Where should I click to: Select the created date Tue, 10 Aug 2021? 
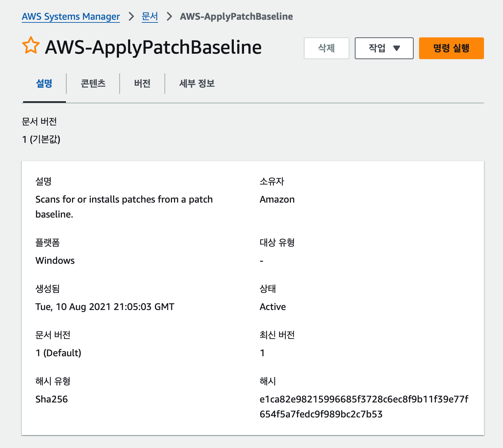click(105, 307)
